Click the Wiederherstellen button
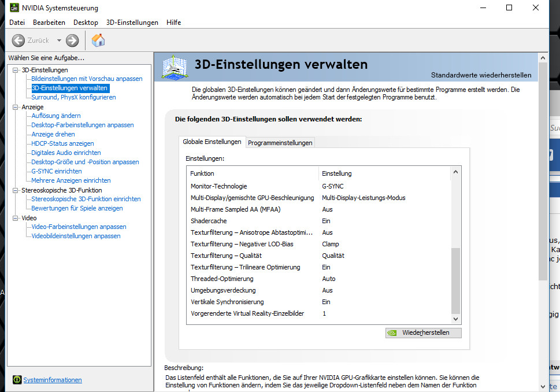Screen dimensions: 560x392 click(424, 332)
